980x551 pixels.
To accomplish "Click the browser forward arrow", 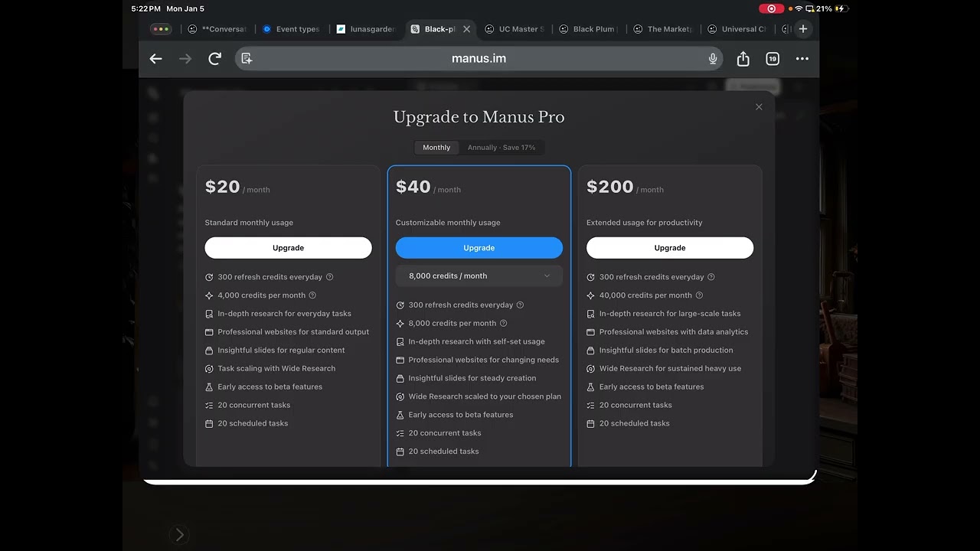I will [x=185, y=59].
